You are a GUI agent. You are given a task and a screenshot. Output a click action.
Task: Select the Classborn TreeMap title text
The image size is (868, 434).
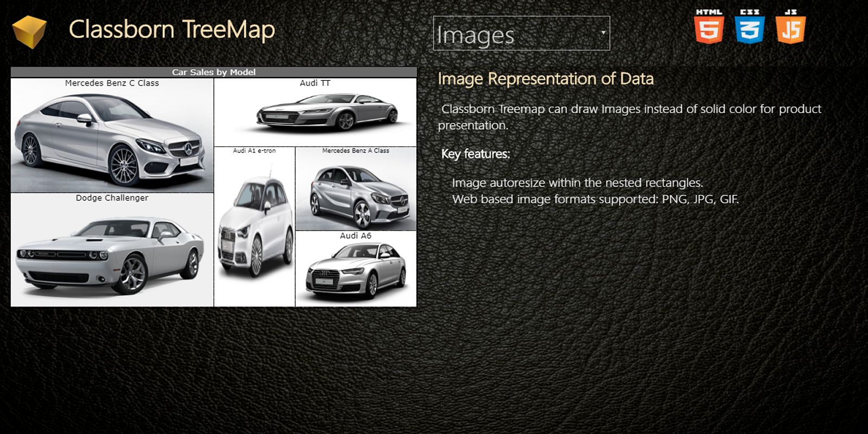[172, 29]
